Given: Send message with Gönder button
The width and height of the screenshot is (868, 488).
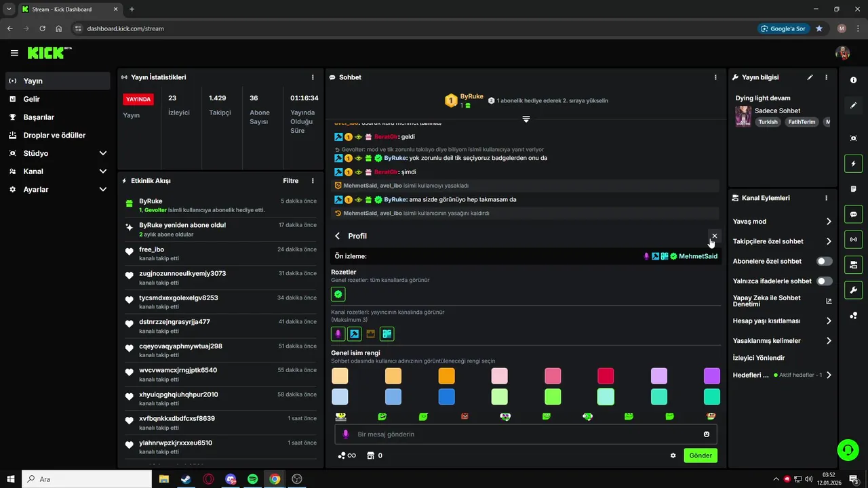Looking at the screenshot, I should pos(701,455).
